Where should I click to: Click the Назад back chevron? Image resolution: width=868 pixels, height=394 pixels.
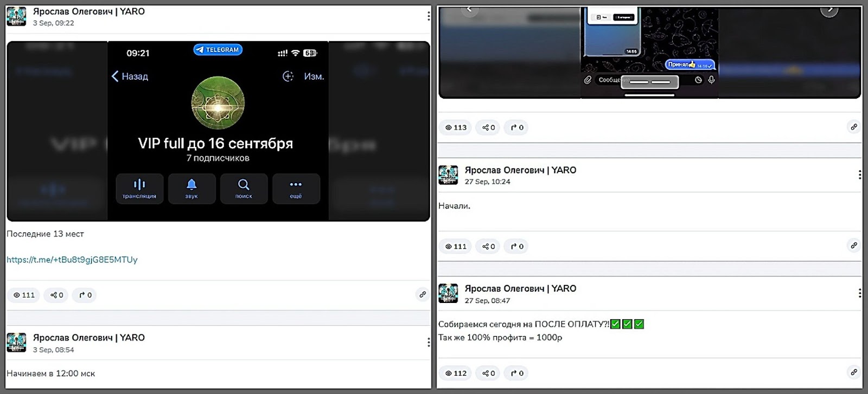[x=115, y=76]
